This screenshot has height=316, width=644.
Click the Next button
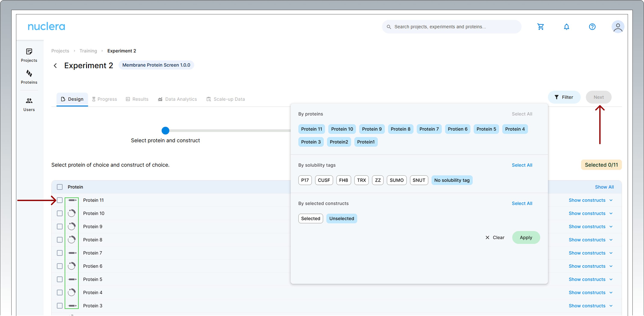click(598, 97)
